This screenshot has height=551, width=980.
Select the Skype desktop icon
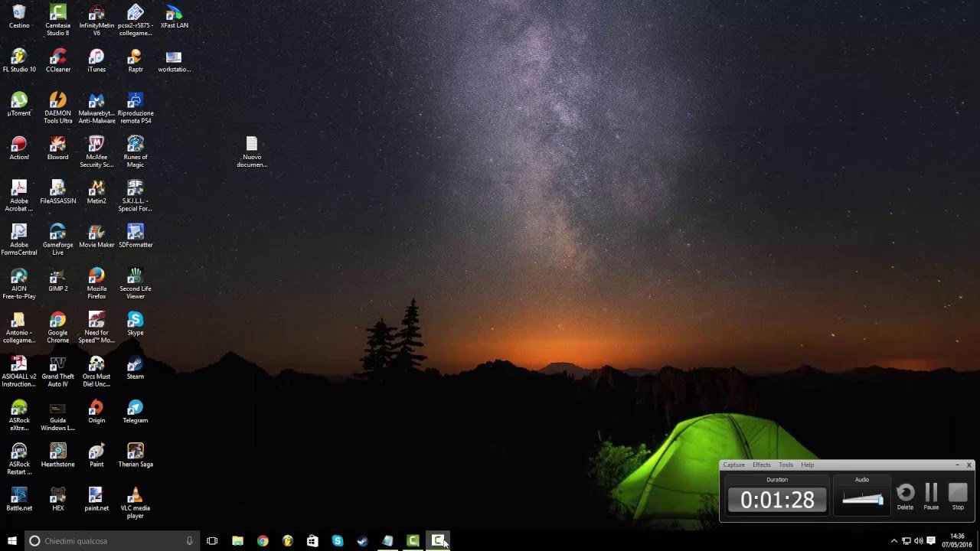tap(136, 324)
